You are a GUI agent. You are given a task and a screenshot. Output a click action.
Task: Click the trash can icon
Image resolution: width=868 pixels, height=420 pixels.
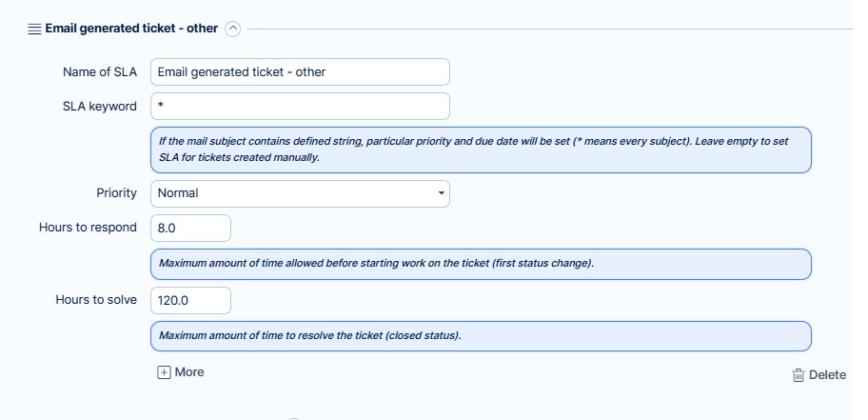[799, 375]
